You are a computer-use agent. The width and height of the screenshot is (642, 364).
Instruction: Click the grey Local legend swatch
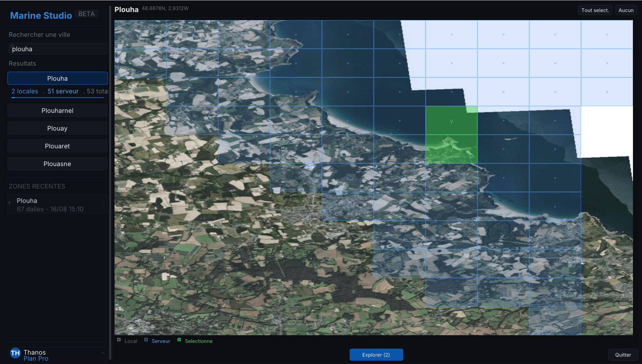click(119, 340)
